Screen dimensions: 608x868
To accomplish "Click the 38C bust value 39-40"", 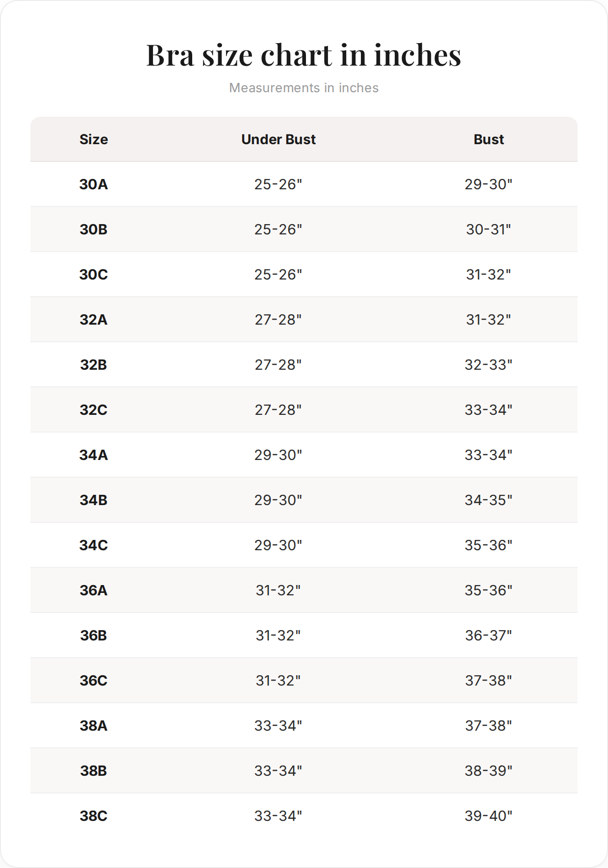I will 489,816.
